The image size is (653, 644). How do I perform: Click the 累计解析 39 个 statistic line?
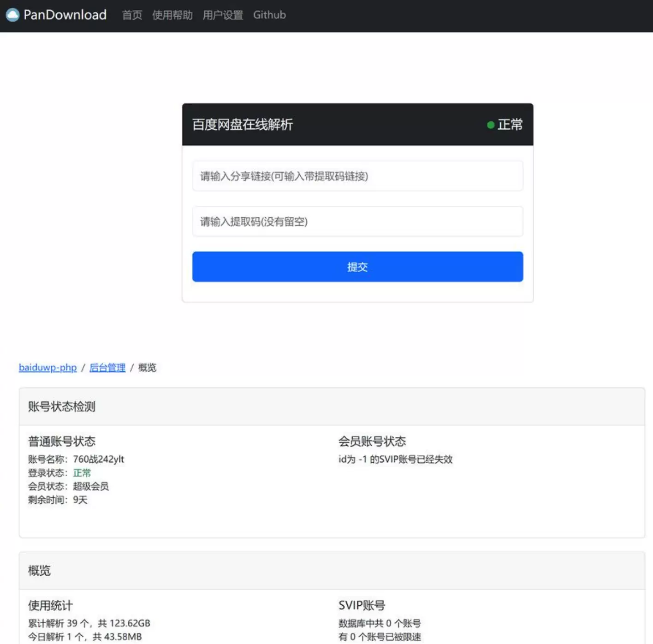coord(89,624)
